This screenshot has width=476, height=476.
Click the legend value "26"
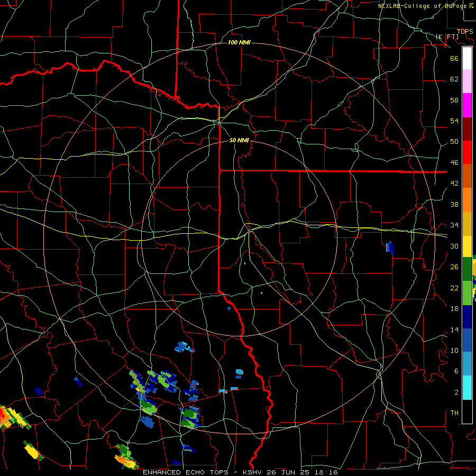coord(454,267)
